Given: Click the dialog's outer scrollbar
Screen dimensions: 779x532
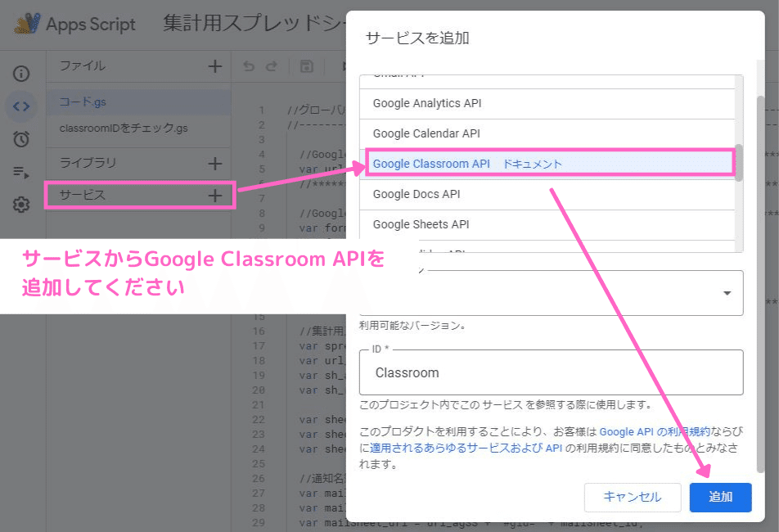Looking at the screenshot, I should 760,283.
